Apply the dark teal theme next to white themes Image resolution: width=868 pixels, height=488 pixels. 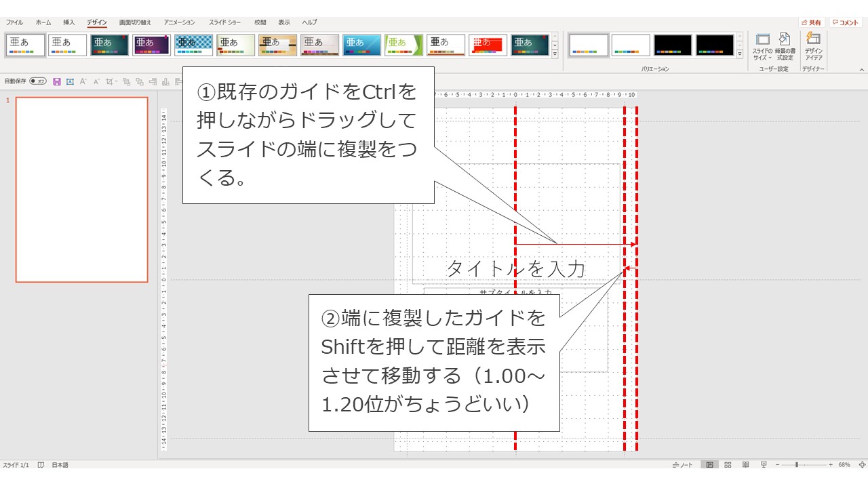[x=110, y=45]
